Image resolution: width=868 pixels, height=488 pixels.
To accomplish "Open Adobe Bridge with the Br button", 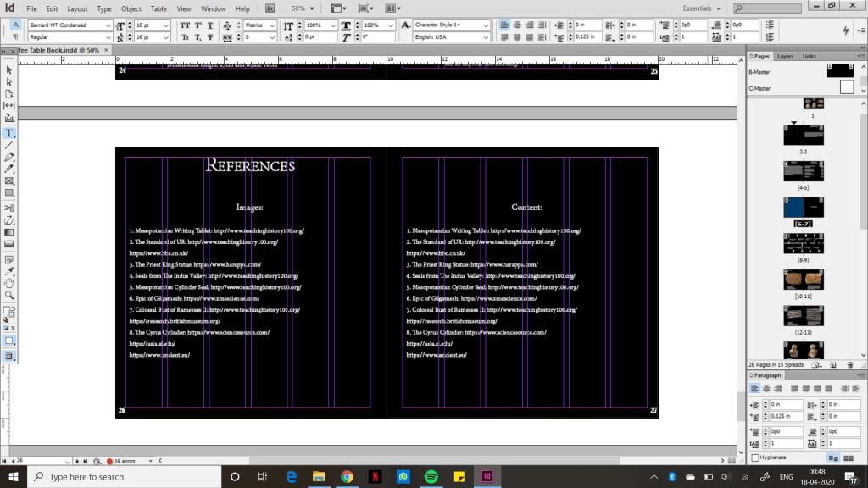I will 270,8.
